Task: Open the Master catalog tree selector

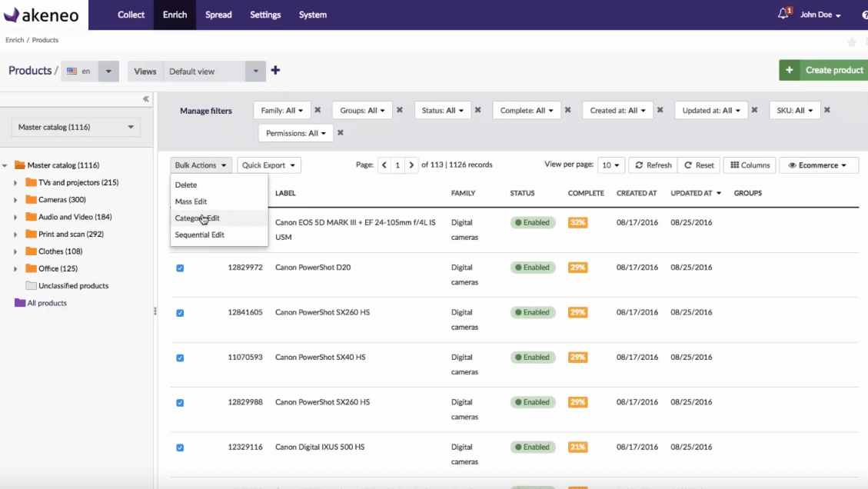Action: tap(76, 127)
